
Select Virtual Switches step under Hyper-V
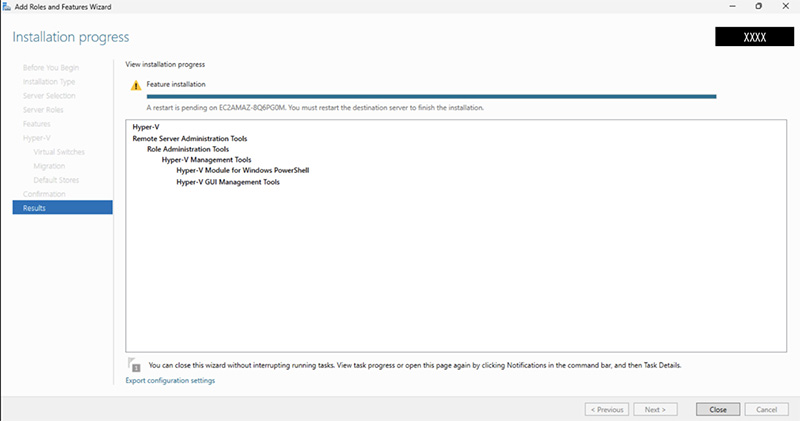59,152
